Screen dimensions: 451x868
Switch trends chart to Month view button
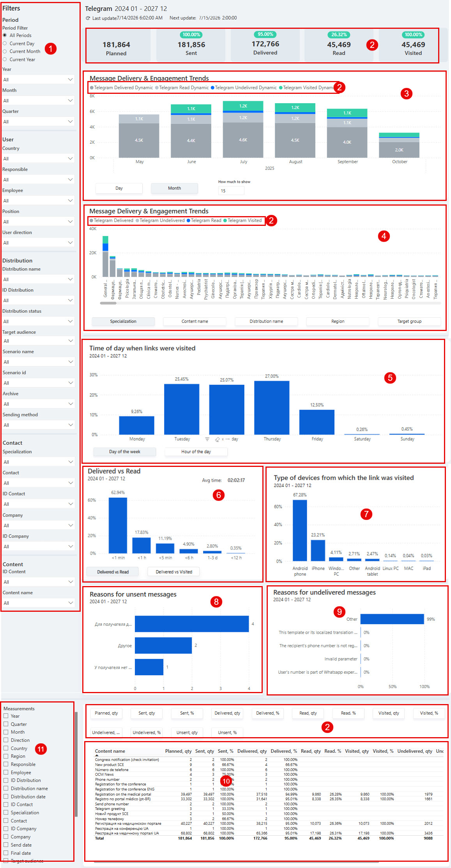174,188
